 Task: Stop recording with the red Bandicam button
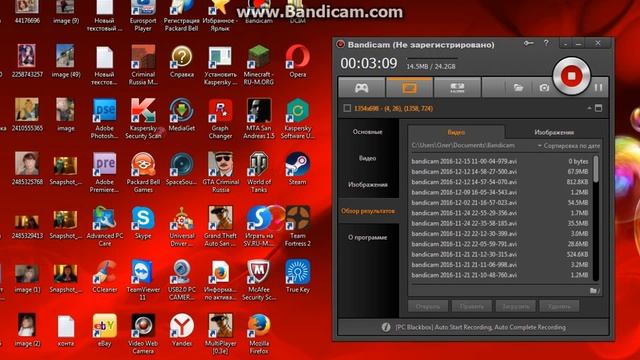tap(571, 76)
